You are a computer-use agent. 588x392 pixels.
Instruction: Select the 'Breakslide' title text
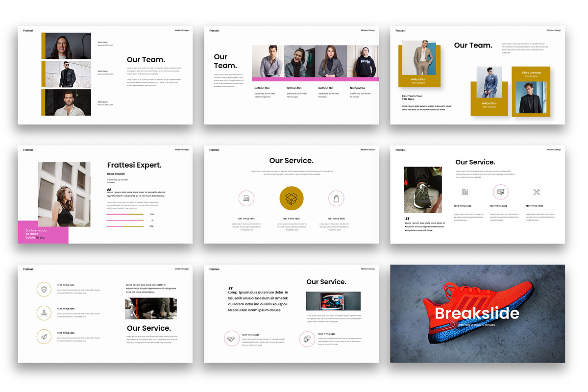[477, 313]
